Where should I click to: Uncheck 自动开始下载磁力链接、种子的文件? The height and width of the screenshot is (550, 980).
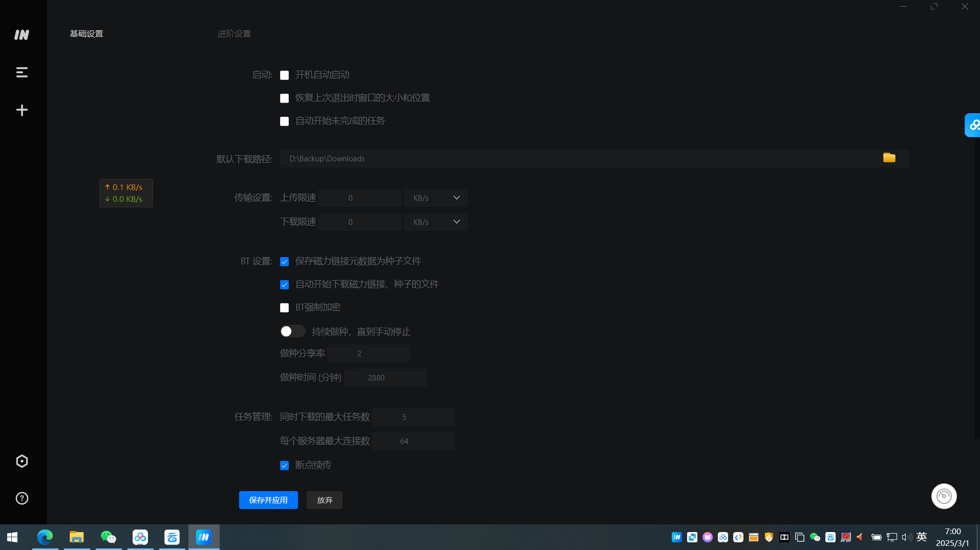coord(284,285)
